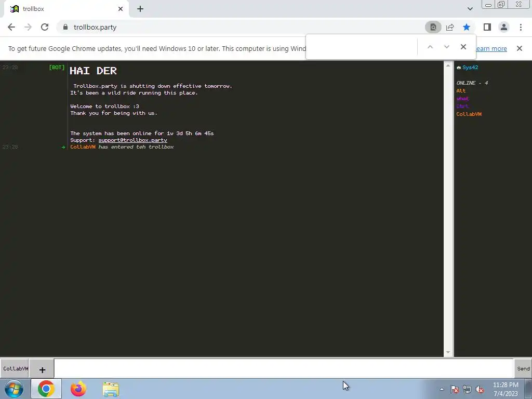Click the plus button beside nickname
532x399 pixels.
tap(42, 369)
